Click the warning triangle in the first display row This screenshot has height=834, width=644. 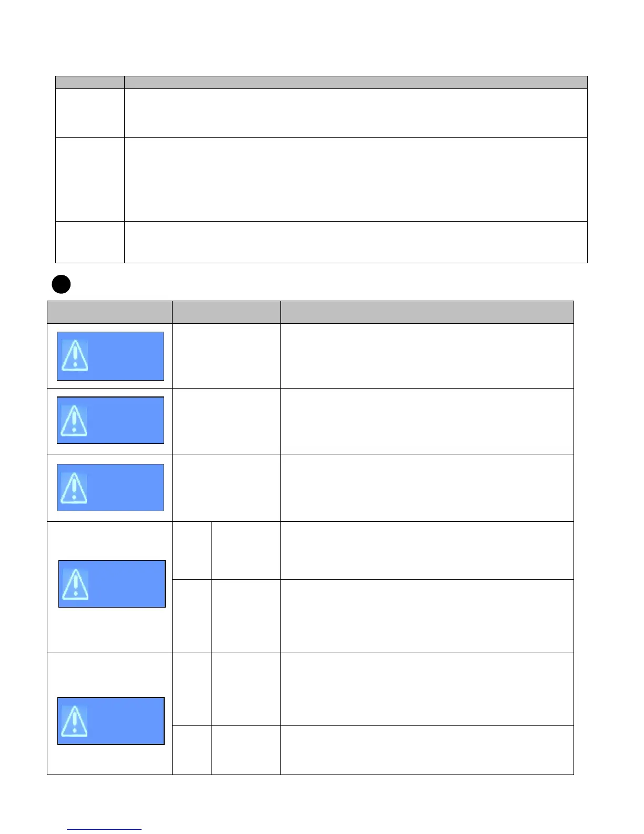pyautogui.click(x=75, y=355)
